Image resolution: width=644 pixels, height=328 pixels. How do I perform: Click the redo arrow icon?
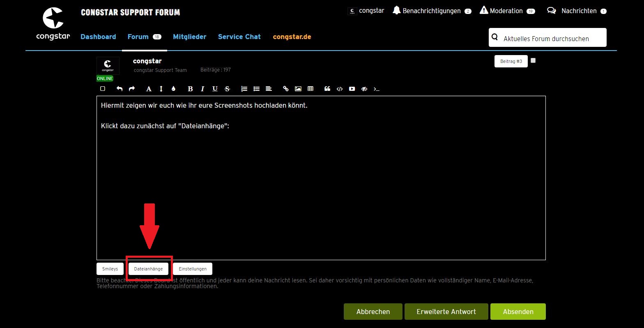pos(132,89)
